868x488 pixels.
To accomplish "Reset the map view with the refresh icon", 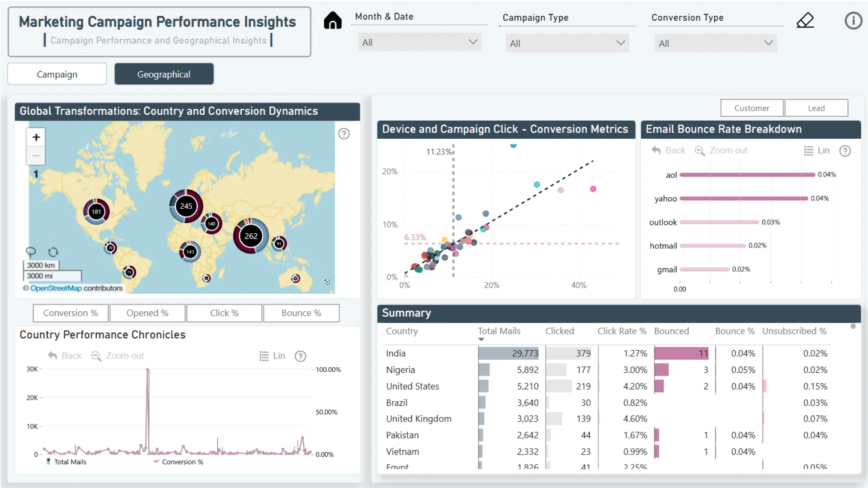I will 53,252.
